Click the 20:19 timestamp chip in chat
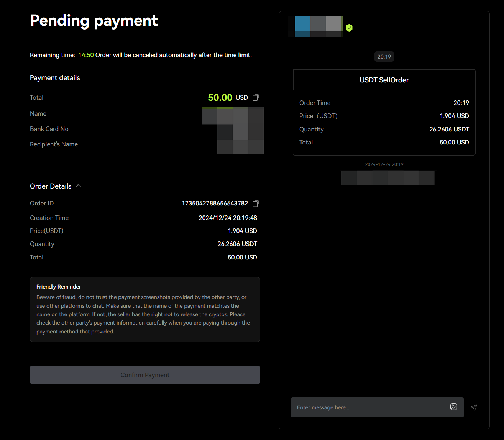 tap(384, 57)
